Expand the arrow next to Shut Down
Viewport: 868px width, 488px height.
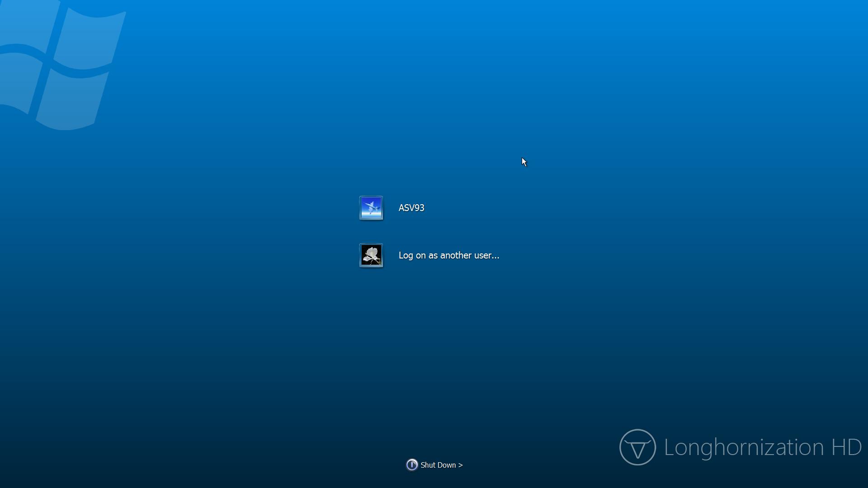[460, 465]
